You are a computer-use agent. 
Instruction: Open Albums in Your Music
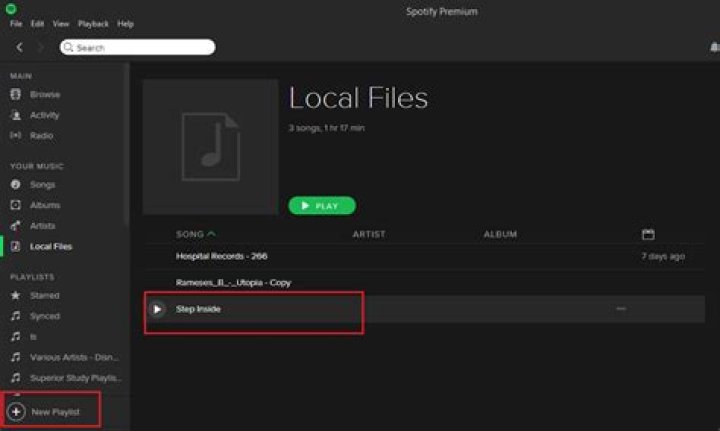(x=45, y=205)
